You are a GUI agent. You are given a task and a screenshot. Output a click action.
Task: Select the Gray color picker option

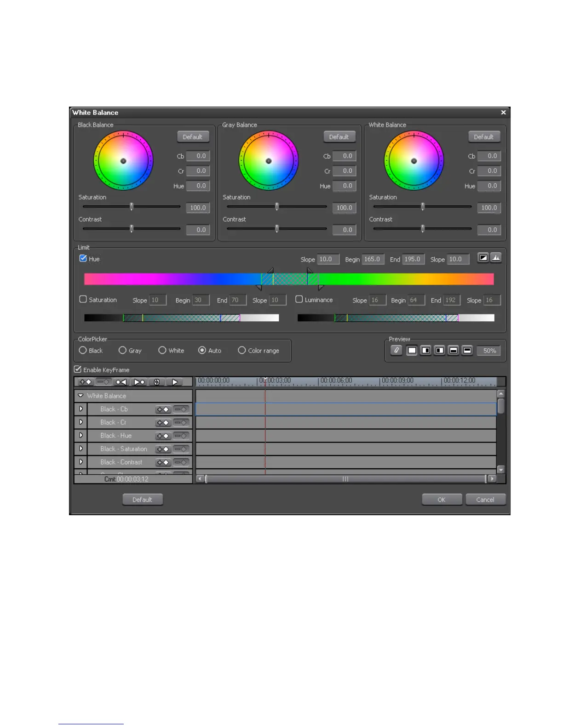point(122,350)
